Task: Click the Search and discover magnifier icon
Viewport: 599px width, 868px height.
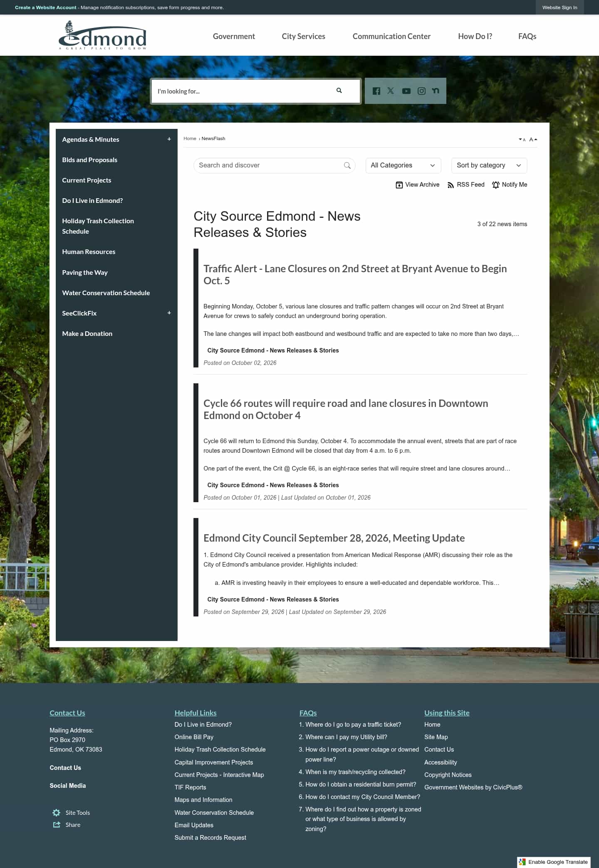Action: 347,165
